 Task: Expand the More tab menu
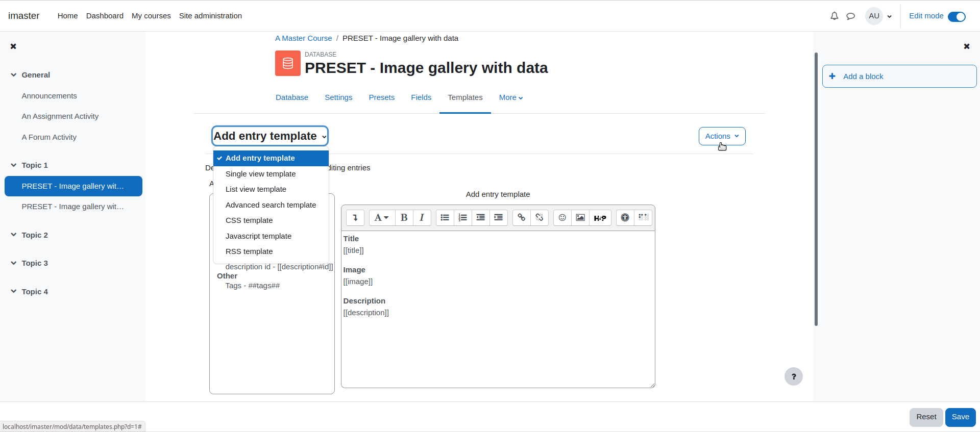click(x=511, y=97)
